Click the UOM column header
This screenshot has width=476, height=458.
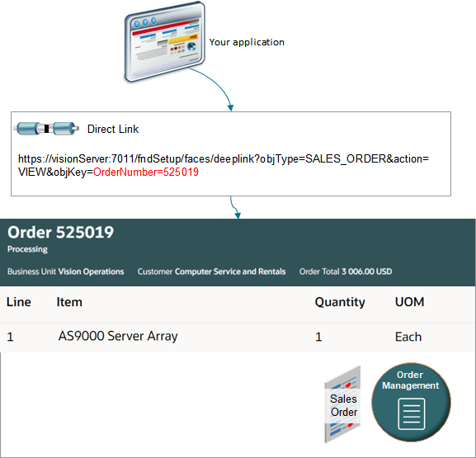pos(409,302)
